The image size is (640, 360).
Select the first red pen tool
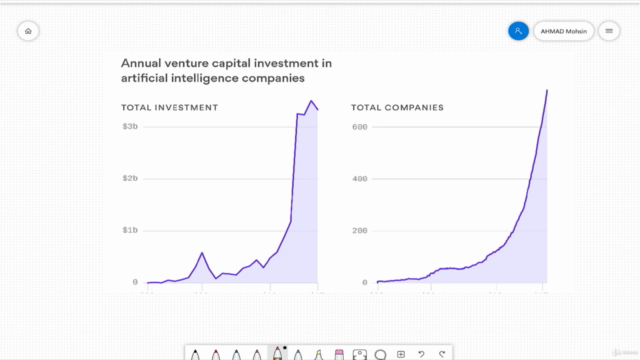tap(216, 354)
